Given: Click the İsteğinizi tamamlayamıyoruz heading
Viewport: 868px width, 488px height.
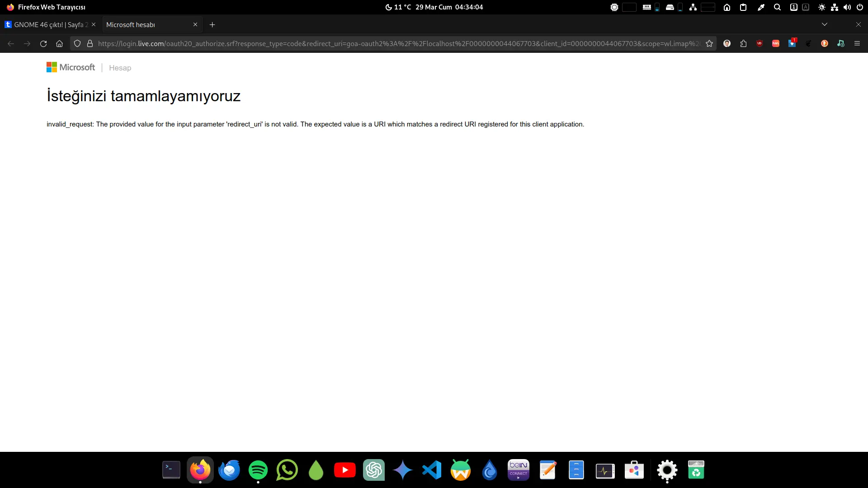Looking at the screenshot, I should (144, 96).
